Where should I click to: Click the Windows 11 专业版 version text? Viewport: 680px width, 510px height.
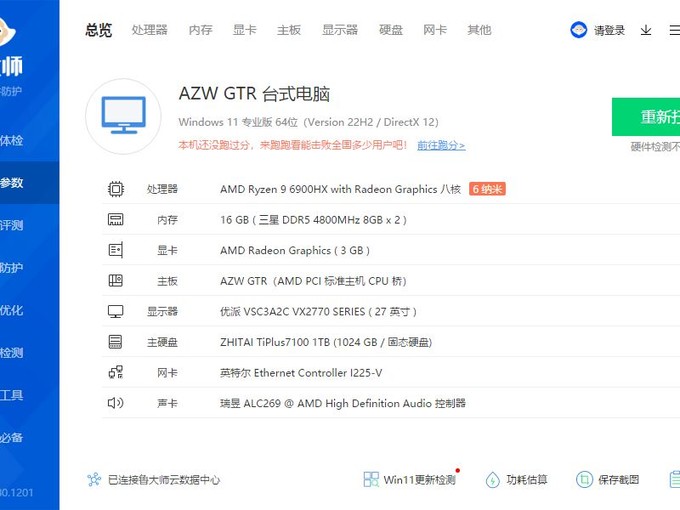(x=308, y=122)
